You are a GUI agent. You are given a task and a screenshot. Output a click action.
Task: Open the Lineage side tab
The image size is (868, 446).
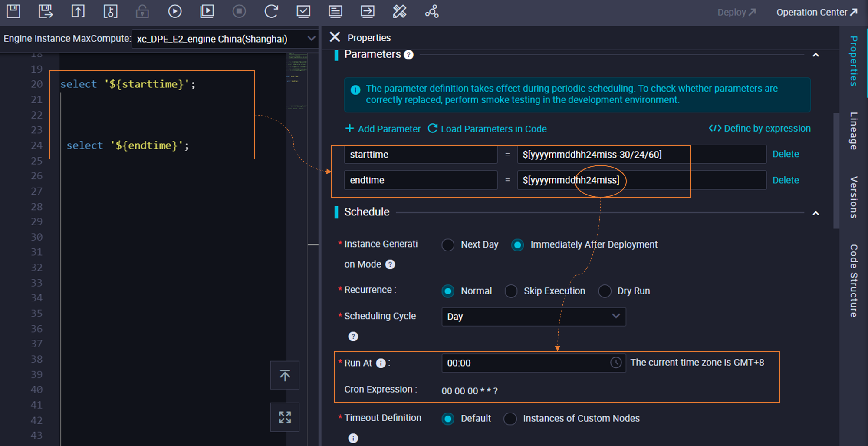853,131
